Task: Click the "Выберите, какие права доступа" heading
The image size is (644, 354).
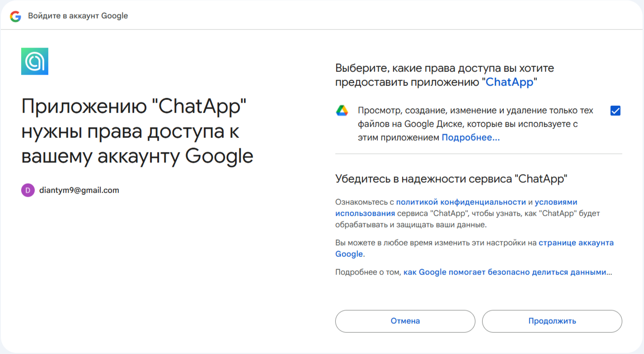Action: pos(444,76)
